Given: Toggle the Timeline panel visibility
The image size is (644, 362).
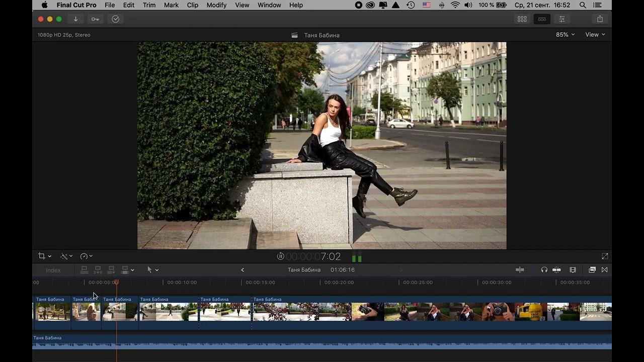Looking at the screenshot, I should [542, 19].
